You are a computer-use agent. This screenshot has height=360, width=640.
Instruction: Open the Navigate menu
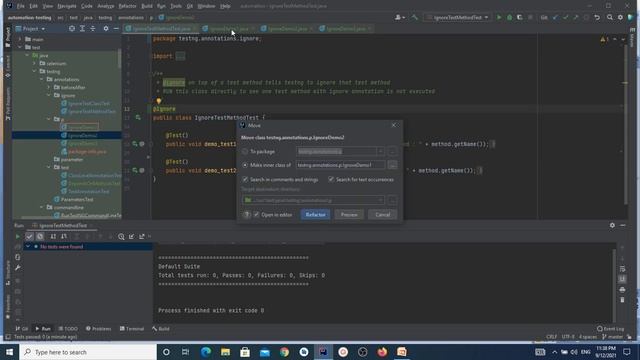click(67, 6)
